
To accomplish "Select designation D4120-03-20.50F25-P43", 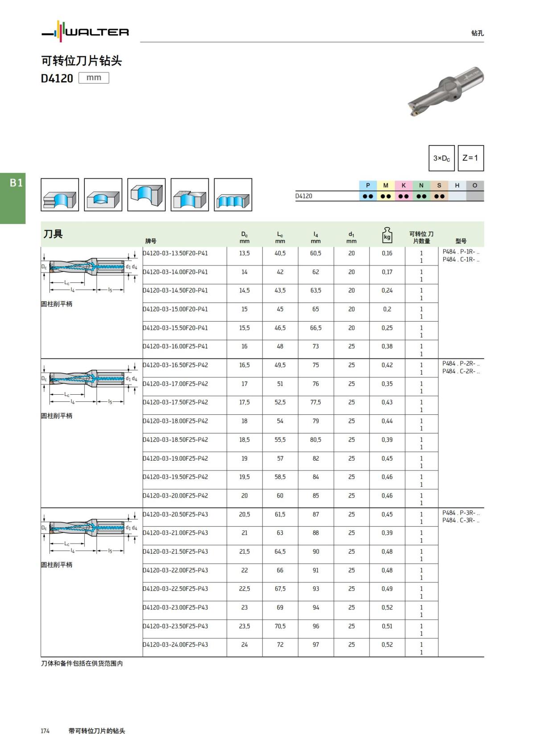I will (x=175, y=514).
